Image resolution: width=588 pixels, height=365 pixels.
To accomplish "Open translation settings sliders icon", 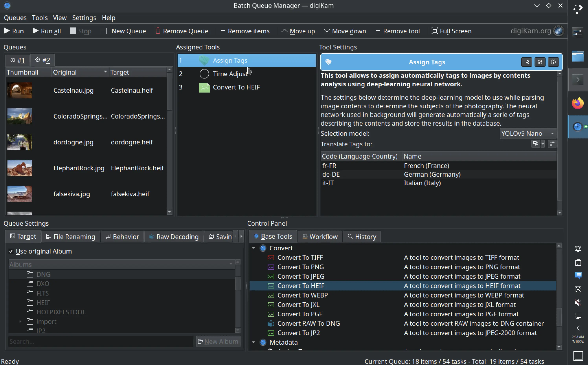I will pos(552,144).
